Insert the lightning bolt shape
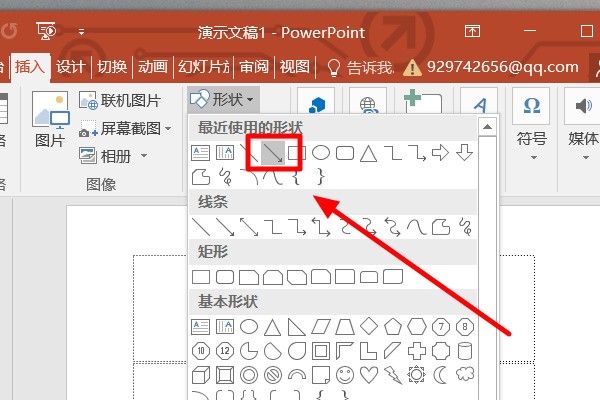 393,374
